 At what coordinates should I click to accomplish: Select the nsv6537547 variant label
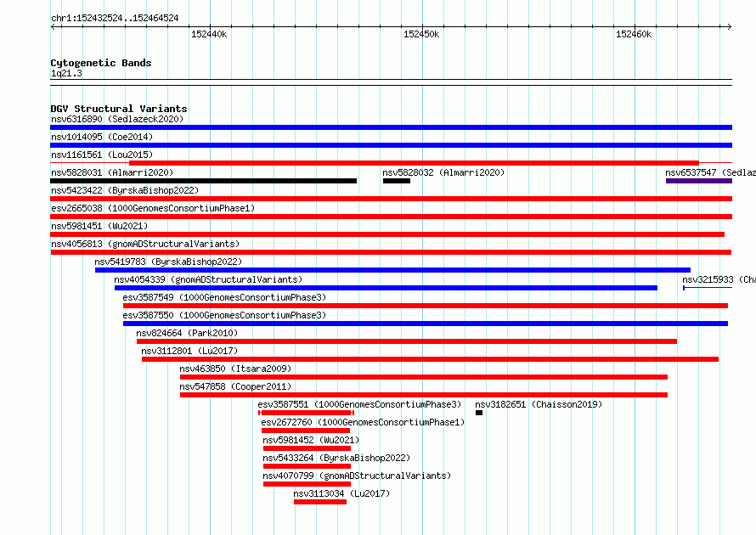711,172
